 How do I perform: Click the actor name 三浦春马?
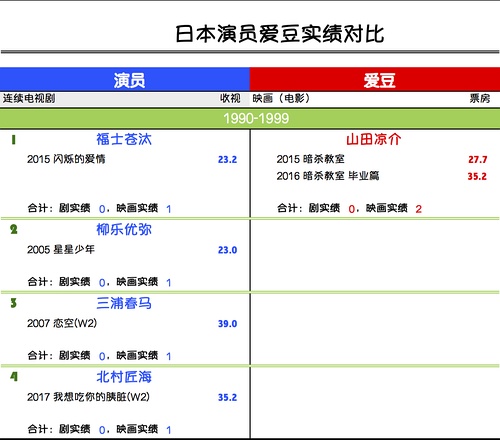124,303
